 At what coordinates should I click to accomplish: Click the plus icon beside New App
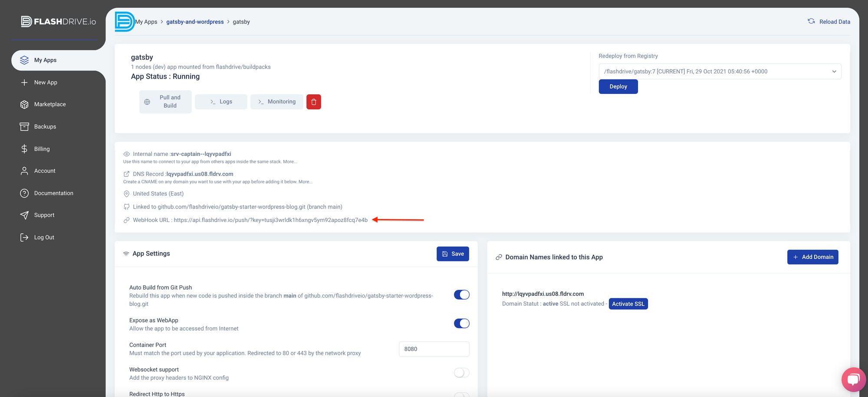pyautogui.click(x=24, y=83)
